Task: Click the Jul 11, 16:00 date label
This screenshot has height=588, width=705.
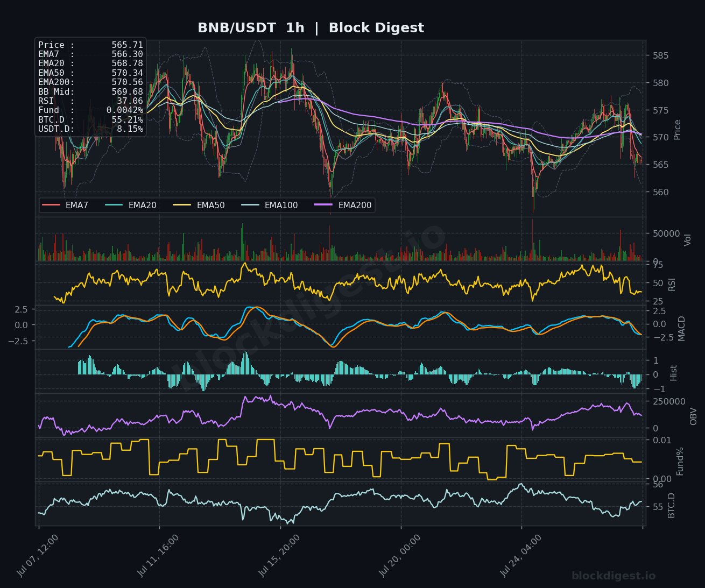Action: tap(158, 556)
